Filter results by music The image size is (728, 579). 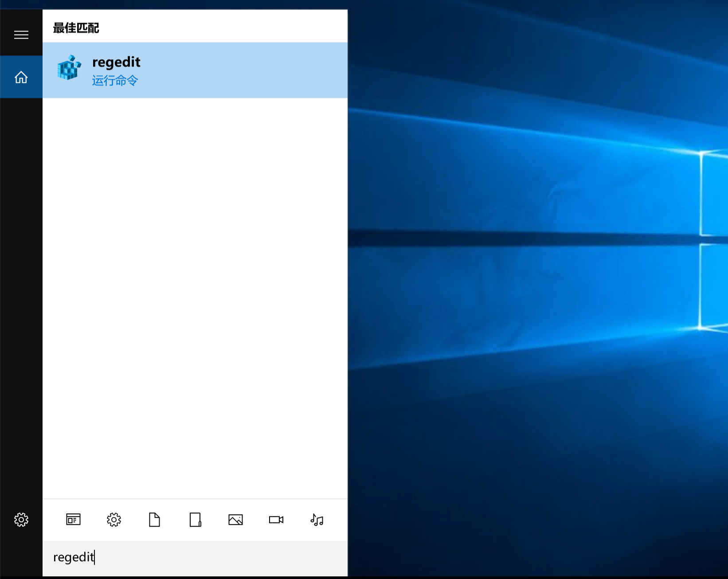coord(317,519)
